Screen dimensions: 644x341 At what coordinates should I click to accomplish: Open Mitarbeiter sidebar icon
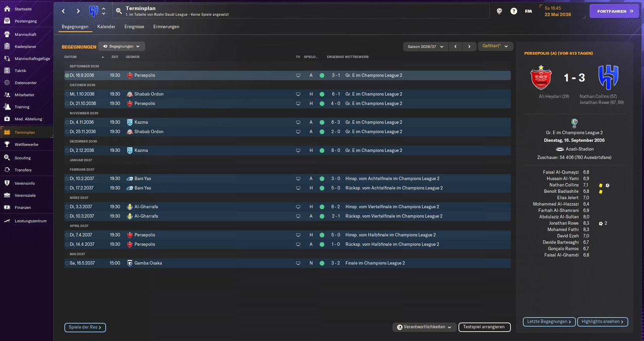7,95
